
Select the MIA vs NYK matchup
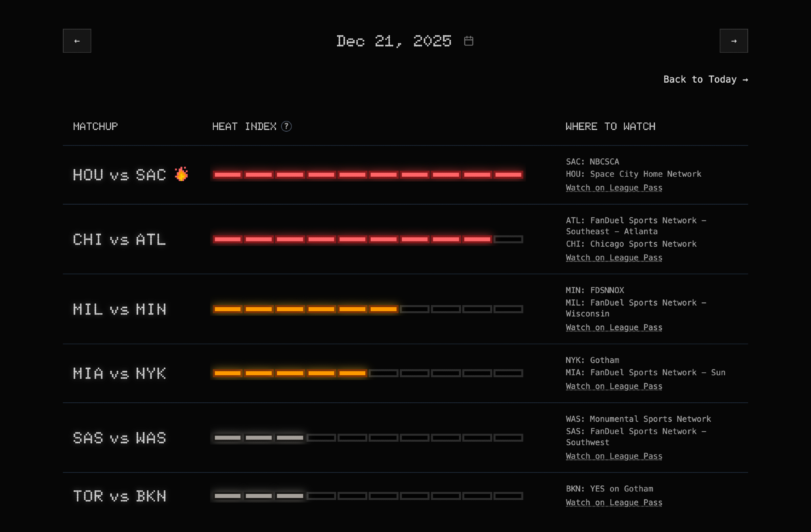coord(119,373)
